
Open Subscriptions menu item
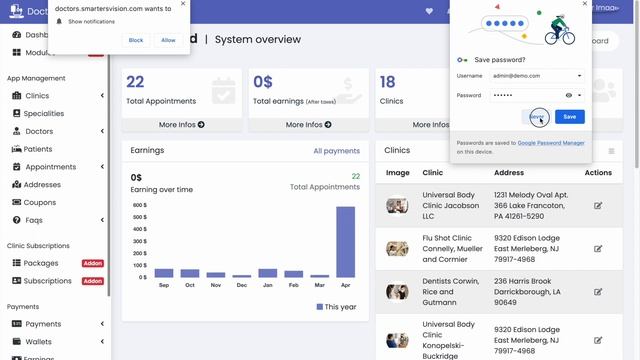click(47, 281)
